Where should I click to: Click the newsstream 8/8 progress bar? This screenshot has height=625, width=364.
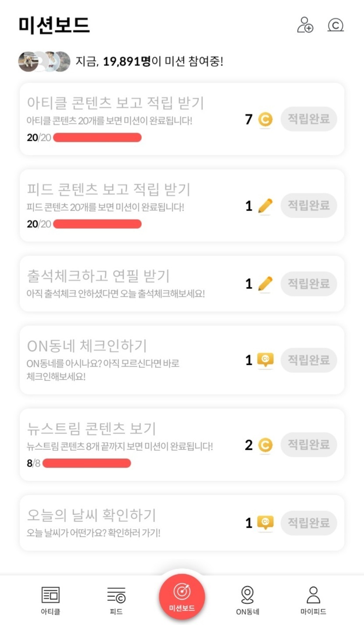click(86, 463)
